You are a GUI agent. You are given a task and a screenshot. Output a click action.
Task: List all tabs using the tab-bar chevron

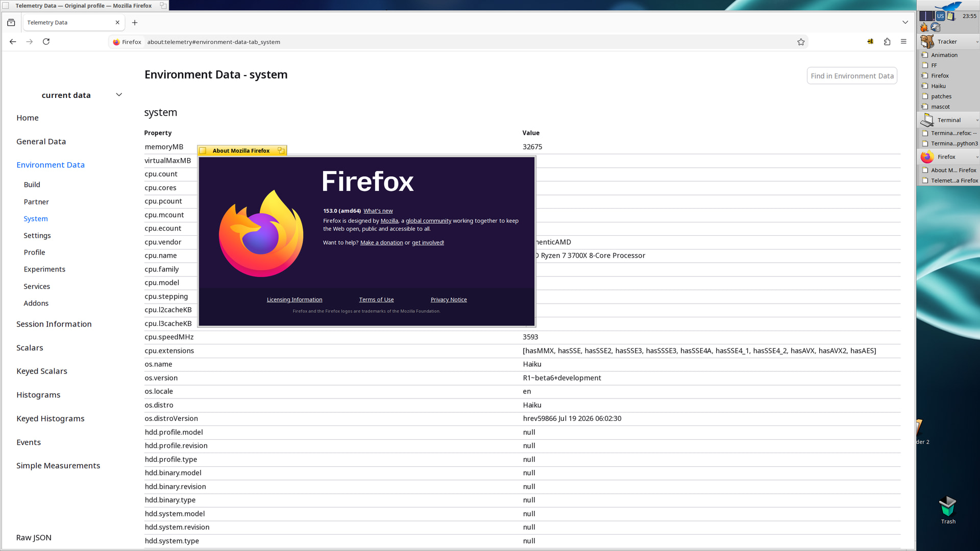(905, 22)
